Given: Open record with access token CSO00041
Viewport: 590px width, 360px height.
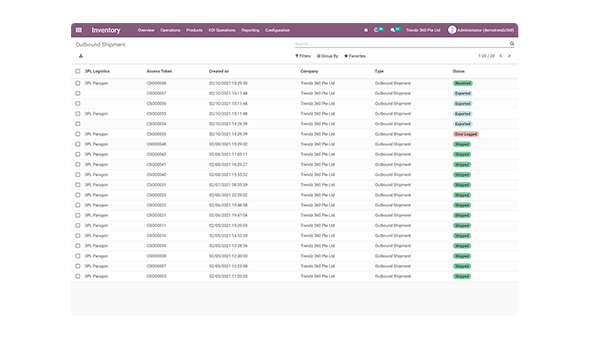Looking at the screenshot, I should pos(156,164).
